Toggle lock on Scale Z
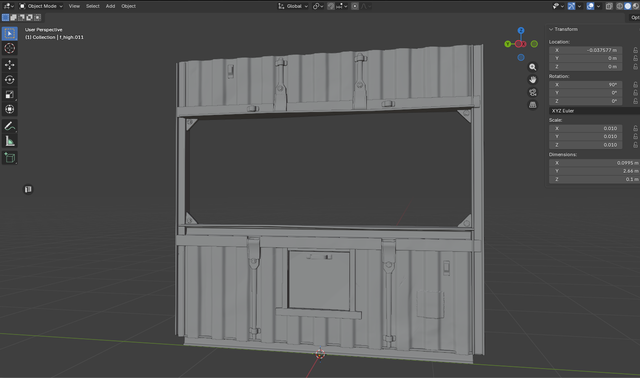 click(x=636, y=145)
